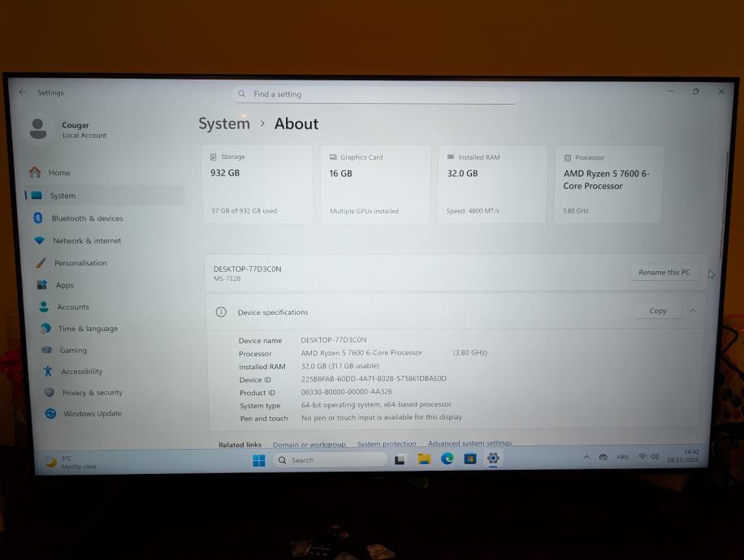Image resolution: width=744 pixels, height=560 pixels.
Task: Click the 64-bit operating system text
Action: (376, 404)
